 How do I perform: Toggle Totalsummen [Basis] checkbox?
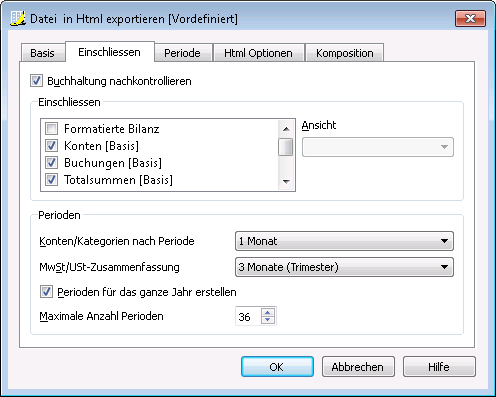click(x=51, y=179)
